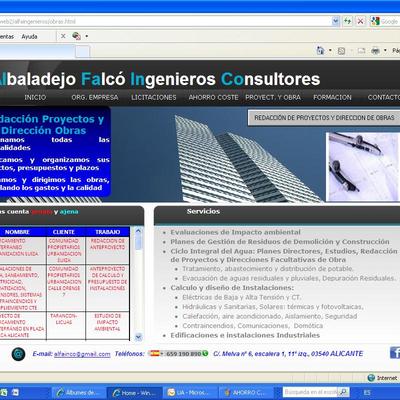Click the Internet zone status indicator

point(383,378)
